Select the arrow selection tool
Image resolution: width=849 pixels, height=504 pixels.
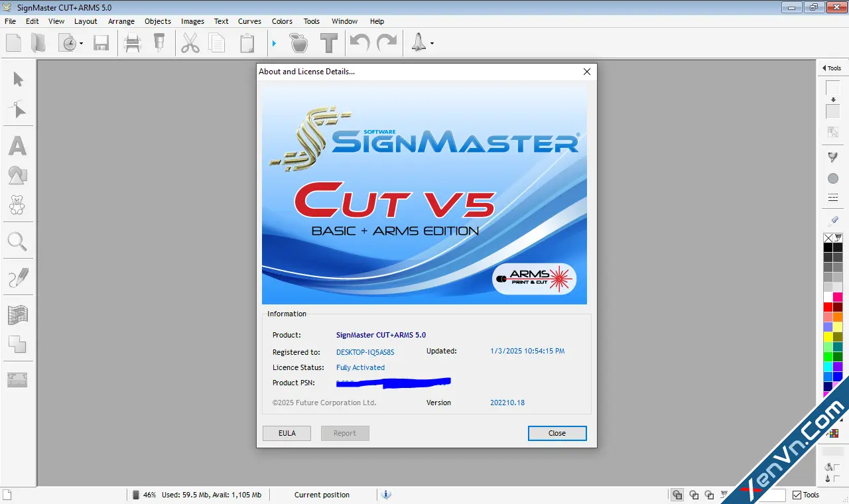[18, 80]
